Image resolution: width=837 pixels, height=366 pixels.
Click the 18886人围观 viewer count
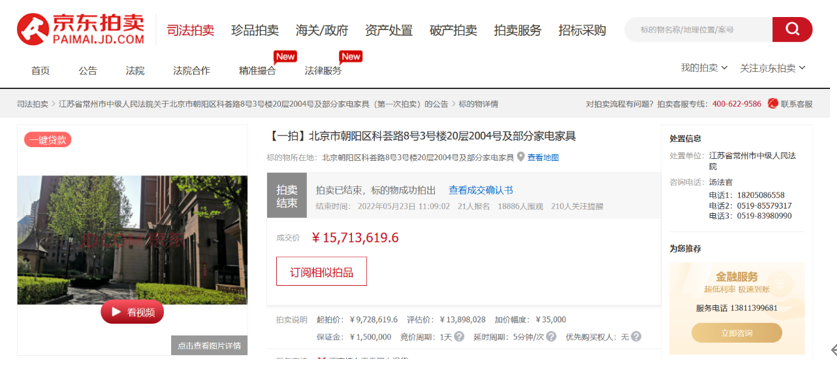tap(520, 206)
